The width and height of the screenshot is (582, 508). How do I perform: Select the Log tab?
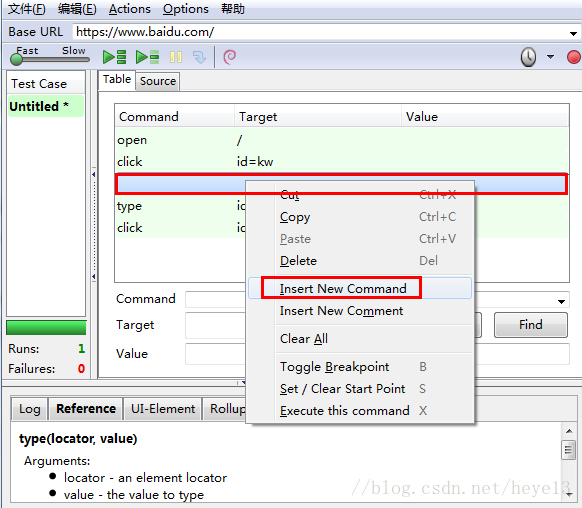click(29, 409)
